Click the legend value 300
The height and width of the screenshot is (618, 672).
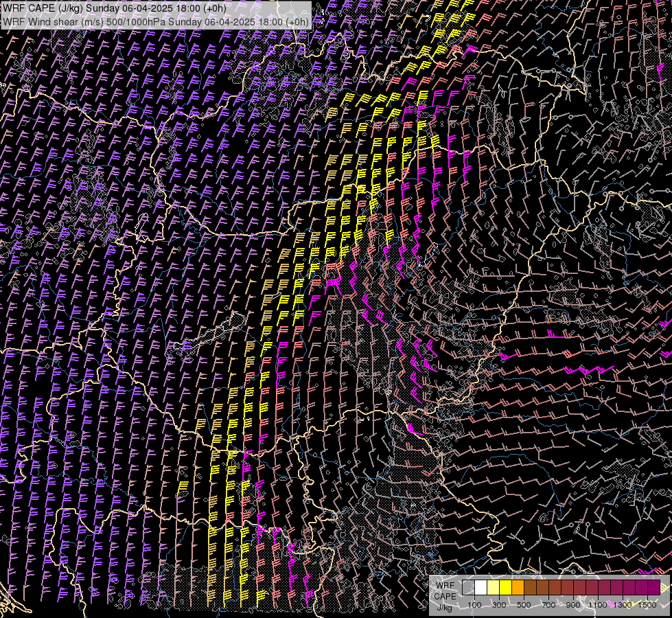pyautogui.click(x=499, y=605)
